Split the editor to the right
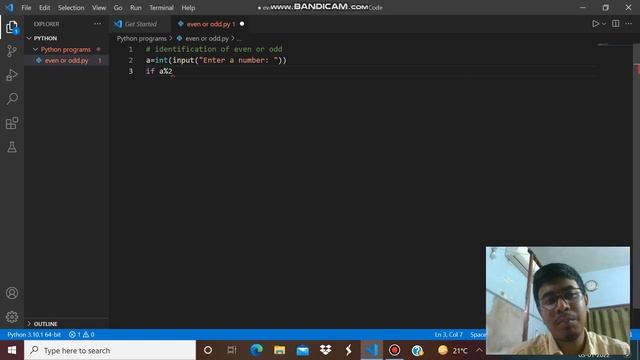Screen dimensions: 640x360 tap(616, 24)
